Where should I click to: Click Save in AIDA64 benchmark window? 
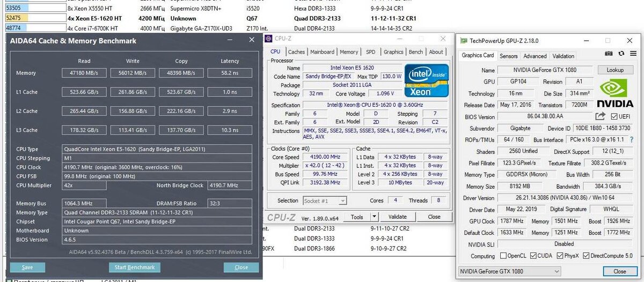27,267
